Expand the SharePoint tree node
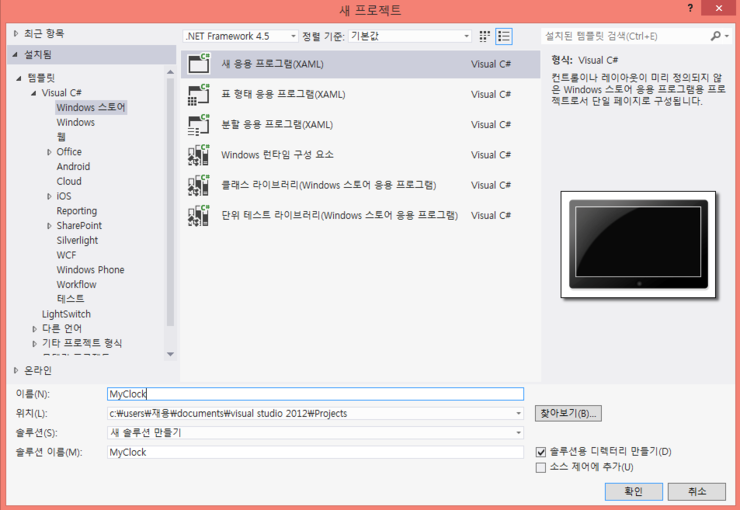The width and height of the screenshot is (740, 510). pos(49,226)
